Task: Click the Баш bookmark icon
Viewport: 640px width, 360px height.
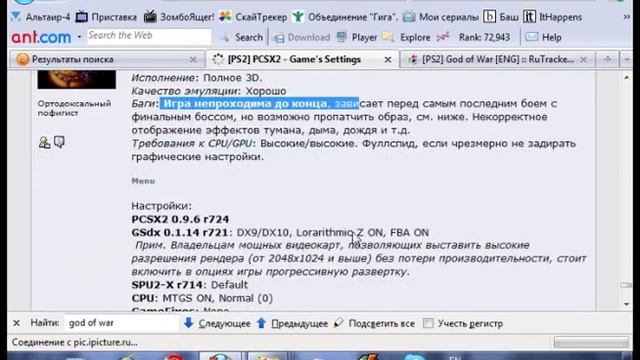Action: pos(489,17)
